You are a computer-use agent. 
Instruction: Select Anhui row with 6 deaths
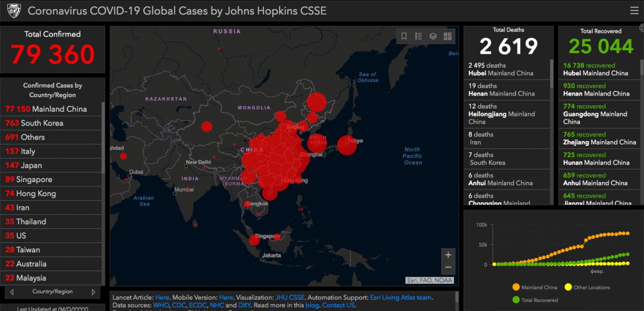click(507, 179)
